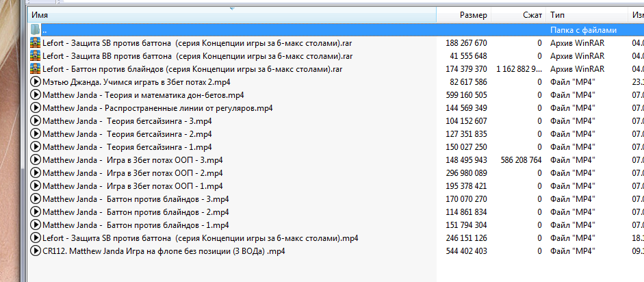Click size value 246 151 126
Screen dimensions: 644x282
(x=466, y=238)
